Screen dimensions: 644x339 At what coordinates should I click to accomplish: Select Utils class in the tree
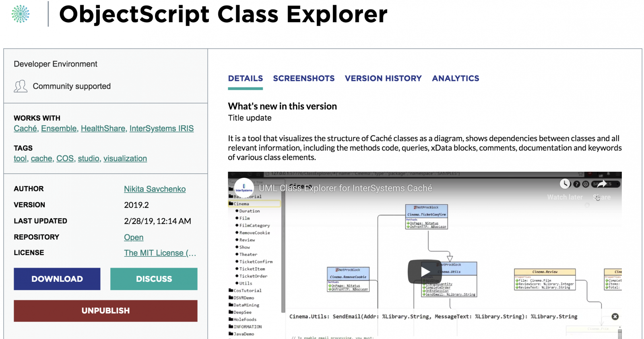point(246,284)
